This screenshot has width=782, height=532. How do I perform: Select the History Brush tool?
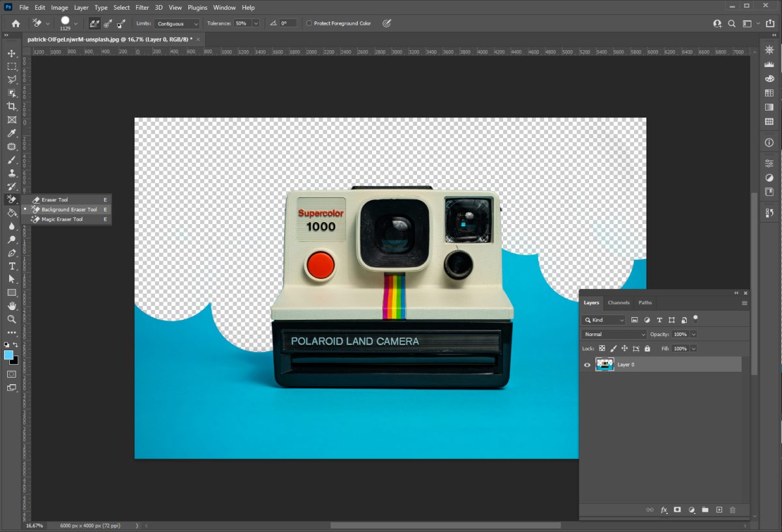(12, 186)
